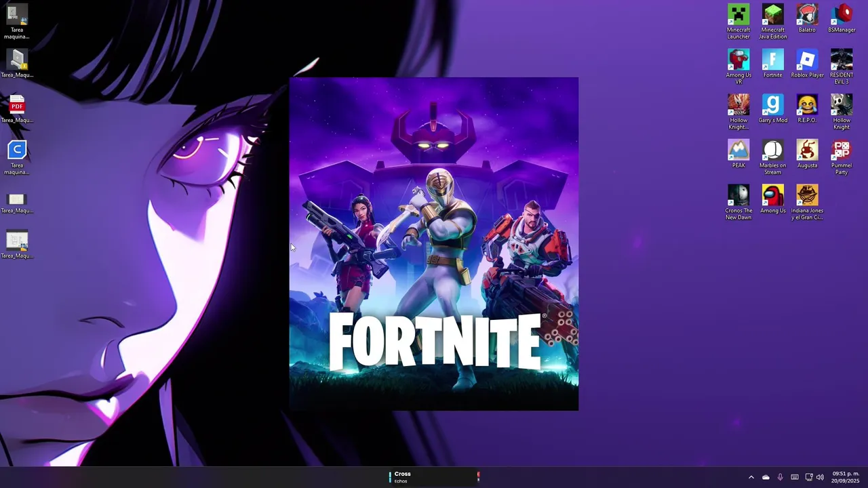This screenshot has height=488, width=868.
Task: Open the Minecraft Launcher shortcut
Action: click(738, 21)
